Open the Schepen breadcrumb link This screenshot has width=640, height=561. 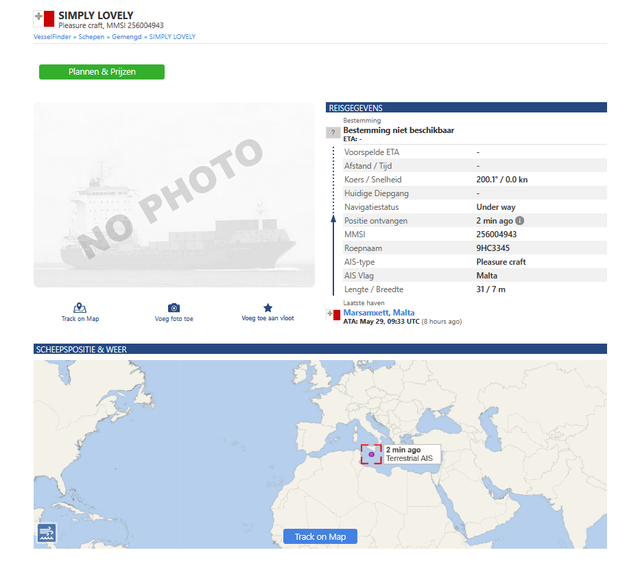coord(91,37)
